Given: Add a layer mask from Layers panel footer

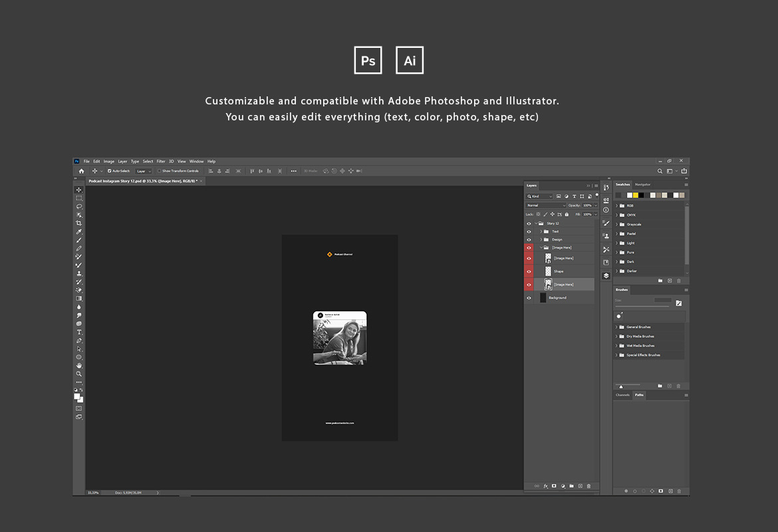Looking at the screenshot, I should (554, 486).
